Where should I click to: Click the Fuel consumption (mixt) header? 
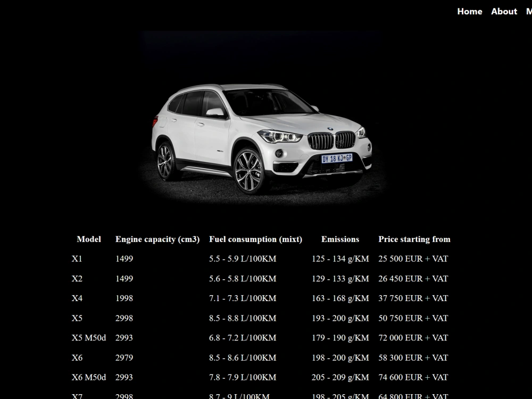255,239
